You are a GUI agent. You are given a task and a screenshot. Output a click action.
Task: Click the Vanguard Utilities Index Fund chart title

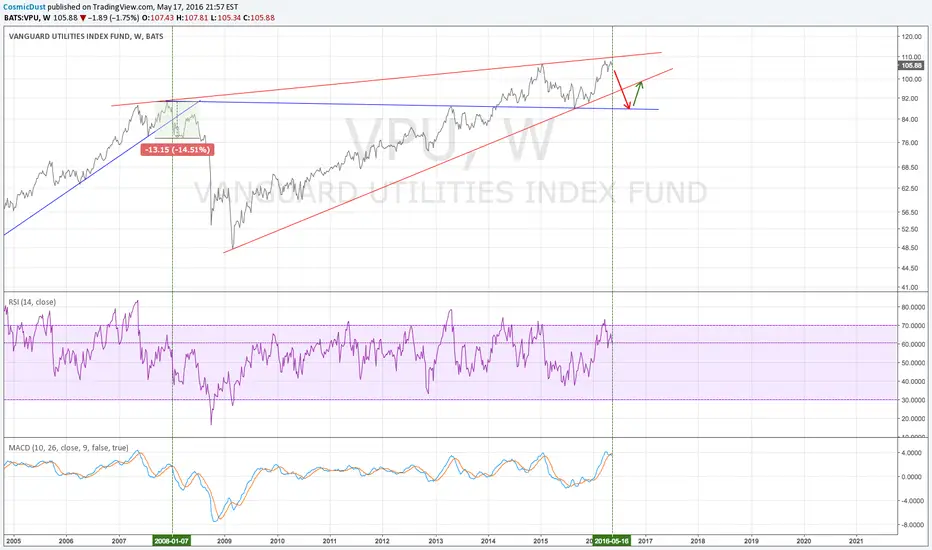(86, 36)
